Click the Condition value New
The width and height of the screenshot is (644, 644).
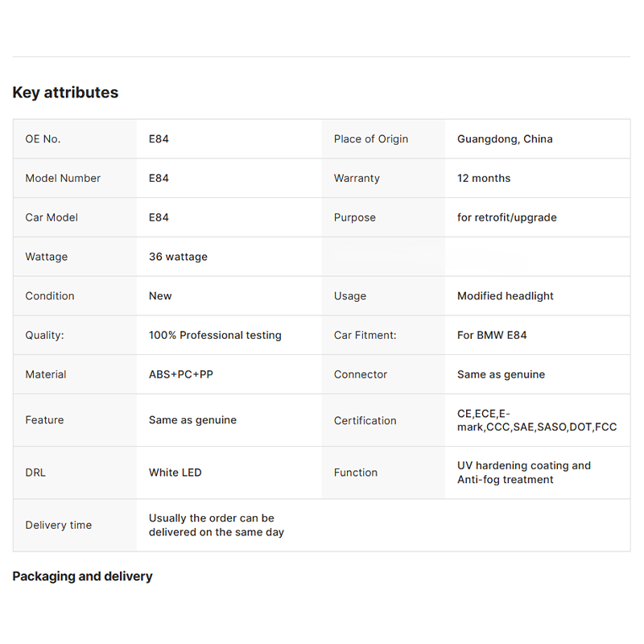tap(160, 295)
